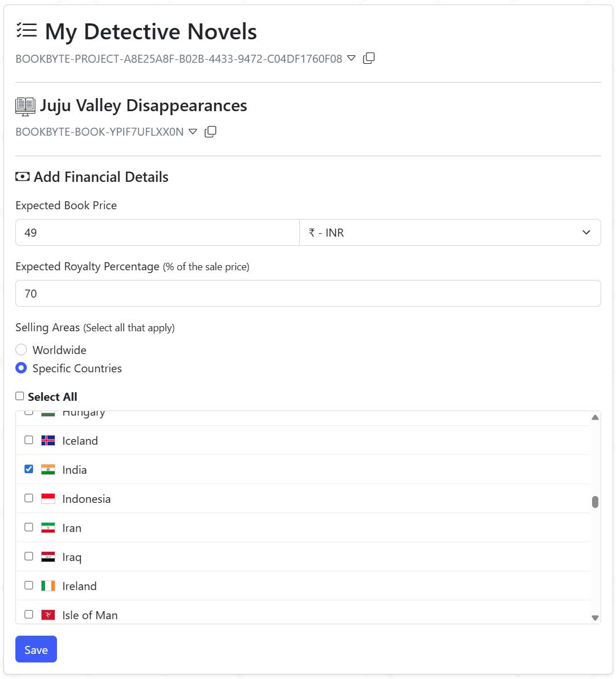Uncheck the India checkbox
Image resolution: width=616 pixels, height=679 pixels.
click(29, 469)
